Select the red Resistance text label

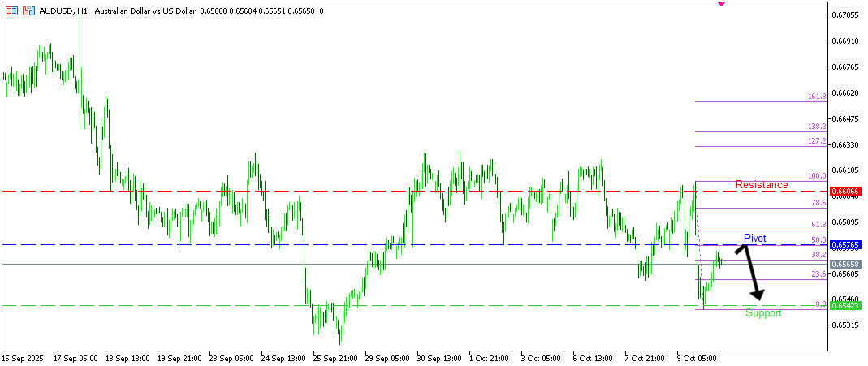tap(761, 185)
